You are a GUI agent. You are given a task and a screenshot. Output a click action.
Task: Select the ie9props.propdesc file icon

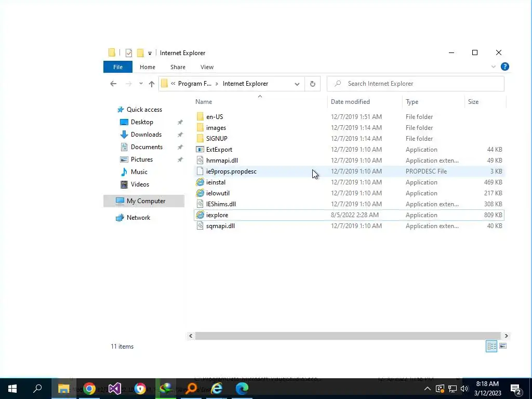tap(200, 171)
